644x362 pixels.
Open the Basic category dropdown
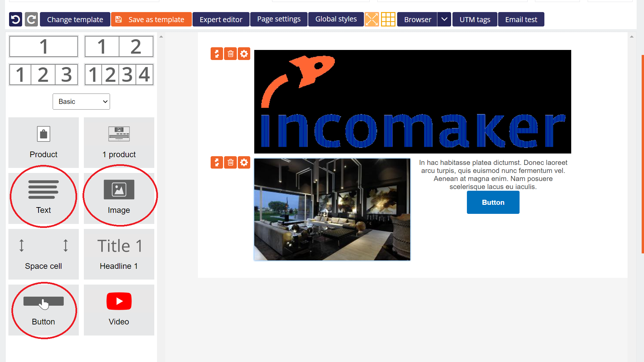pos(81,102)
